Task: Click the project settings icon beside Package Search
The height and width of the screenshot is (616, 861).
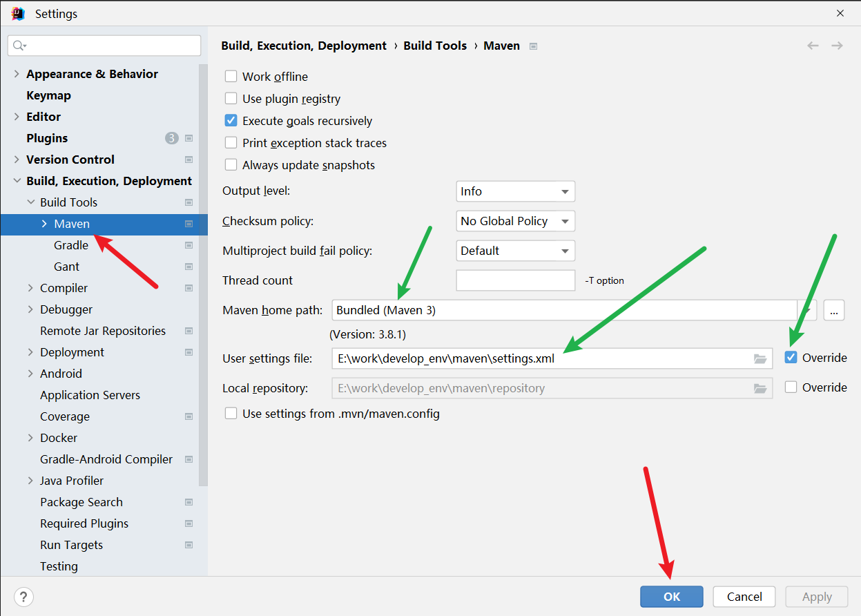Action: (x=188, y=502)
